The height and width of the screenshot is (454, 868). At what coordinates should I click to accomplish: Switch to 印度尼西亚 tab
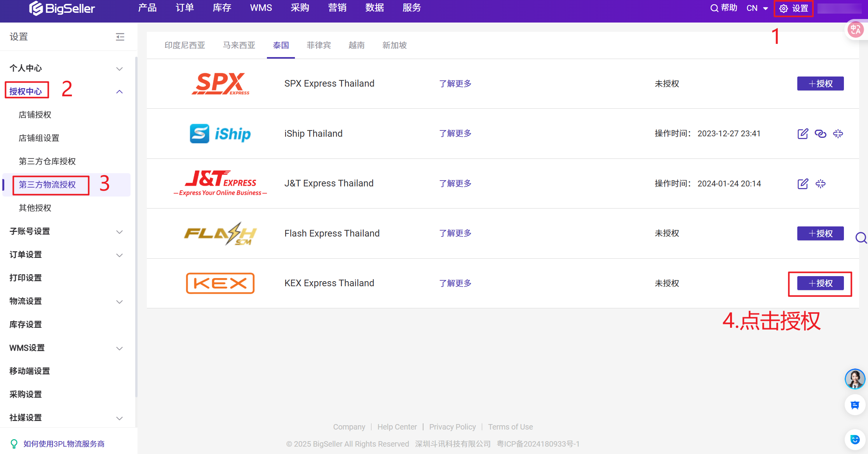pyautogui.click(x=185, y=45)
